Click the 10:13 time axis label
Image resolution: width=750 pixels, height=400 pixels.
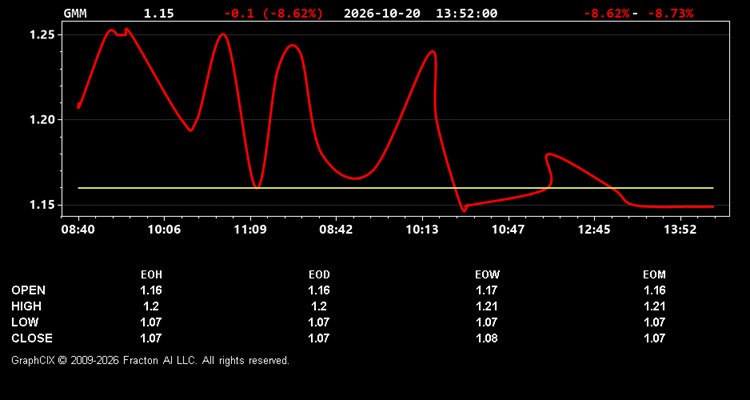click(x=422, y=230)
